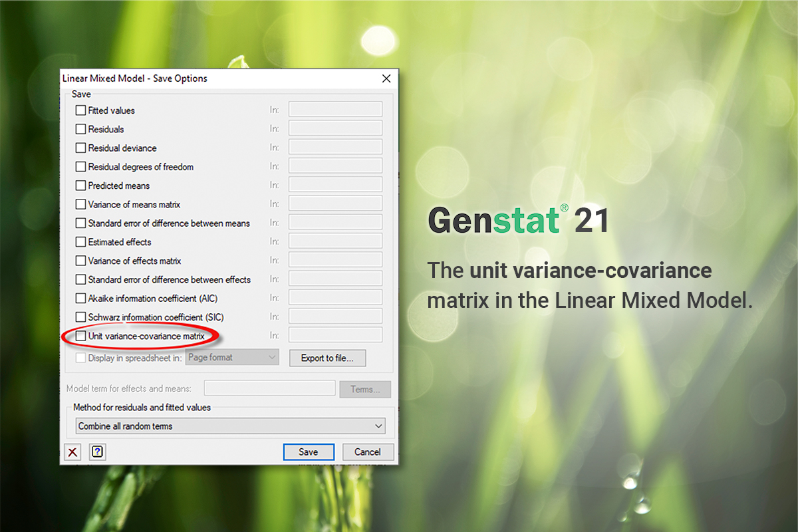
Task: Open the help question mark icon
Action: (98, 452)
